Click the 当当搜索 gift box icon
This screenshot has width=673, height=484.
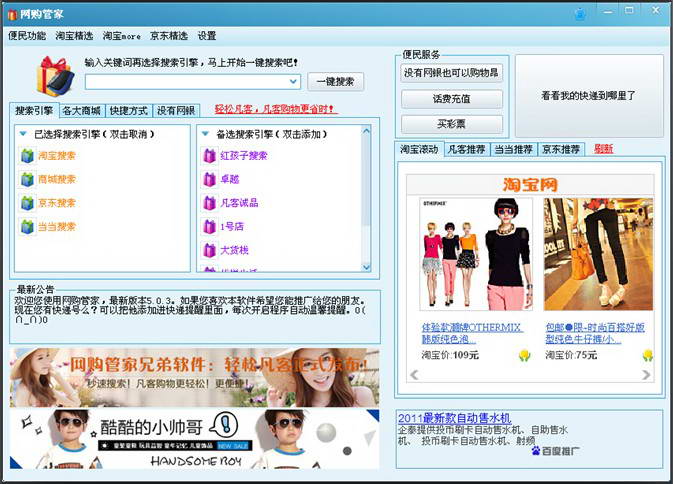click(x=27, y=227)
